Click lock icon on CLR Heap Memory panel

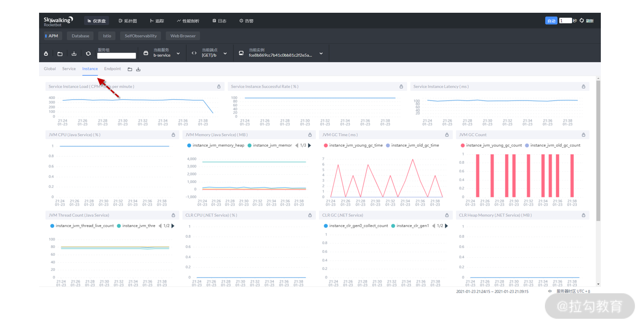(x=584, y=215)
